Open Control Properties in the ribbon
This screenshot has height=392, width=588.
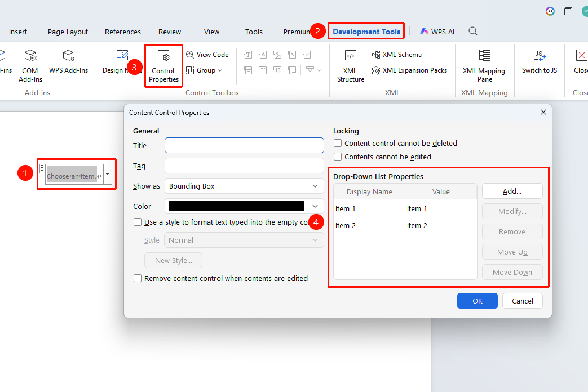tap(163, 66)
